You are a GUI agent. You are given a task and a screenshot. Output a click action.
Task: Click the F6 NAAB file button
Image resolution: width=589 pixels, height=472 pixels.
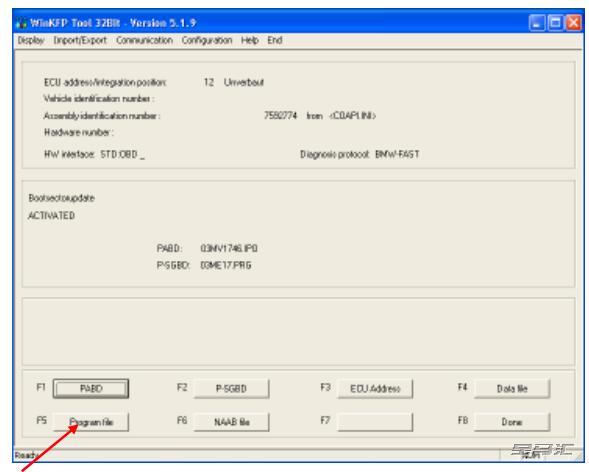pyautogui.click(x=231, y=422)
